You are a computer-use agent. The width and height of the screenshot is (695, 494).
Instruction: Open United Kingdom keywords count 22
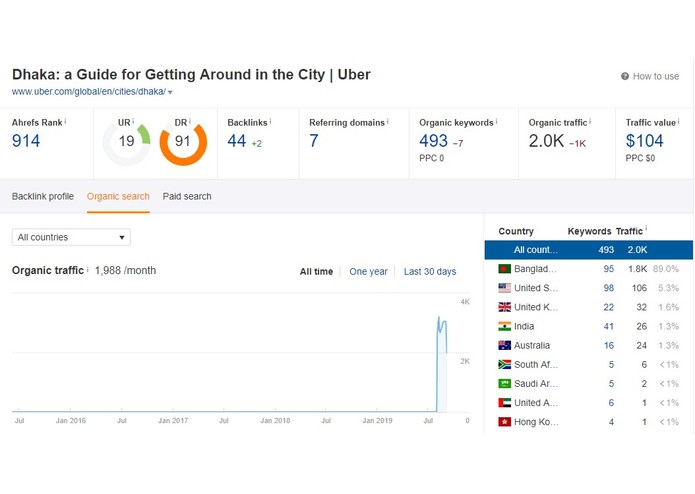coord(609,307)
